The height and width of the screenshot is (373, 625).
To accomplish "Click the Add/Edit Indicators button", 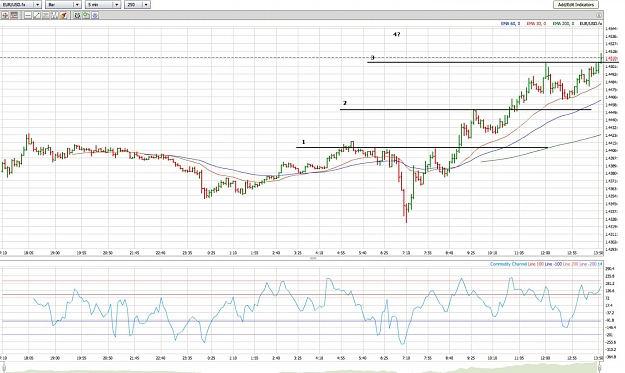I will click(576, 4).
